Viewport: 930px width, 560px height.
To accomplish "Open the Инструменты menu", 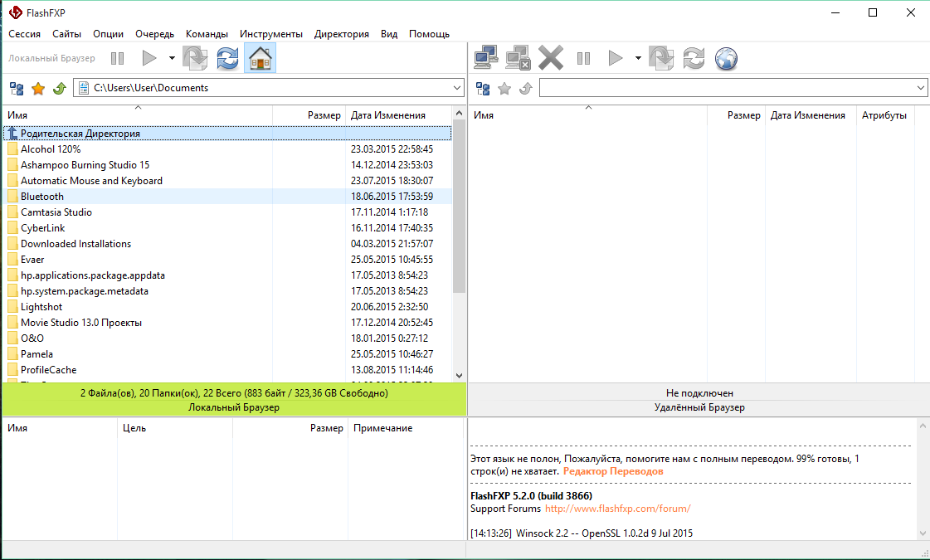I will coord(271,34).
